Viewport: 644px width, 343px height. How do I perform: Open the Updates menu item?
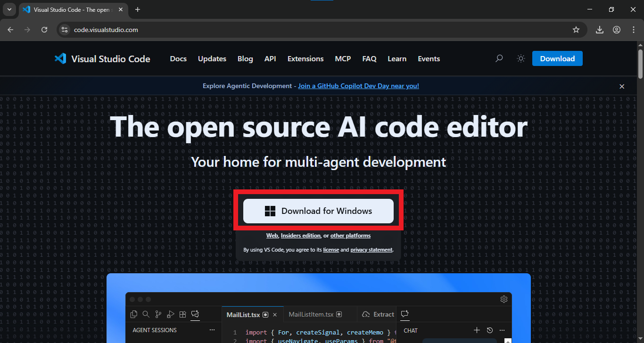pos(212,59)
